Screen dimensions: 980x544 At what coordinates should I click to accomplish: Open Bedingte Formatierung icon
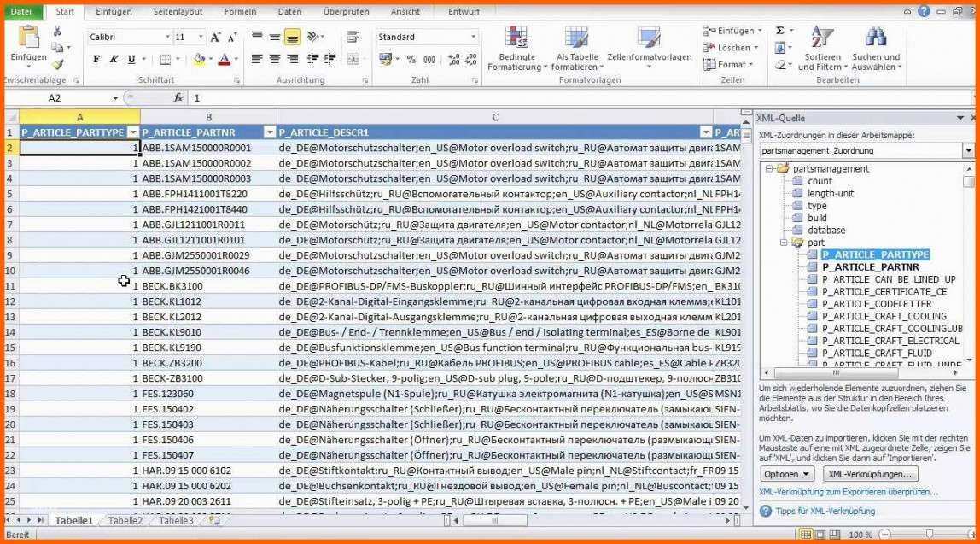coord(517,38)
